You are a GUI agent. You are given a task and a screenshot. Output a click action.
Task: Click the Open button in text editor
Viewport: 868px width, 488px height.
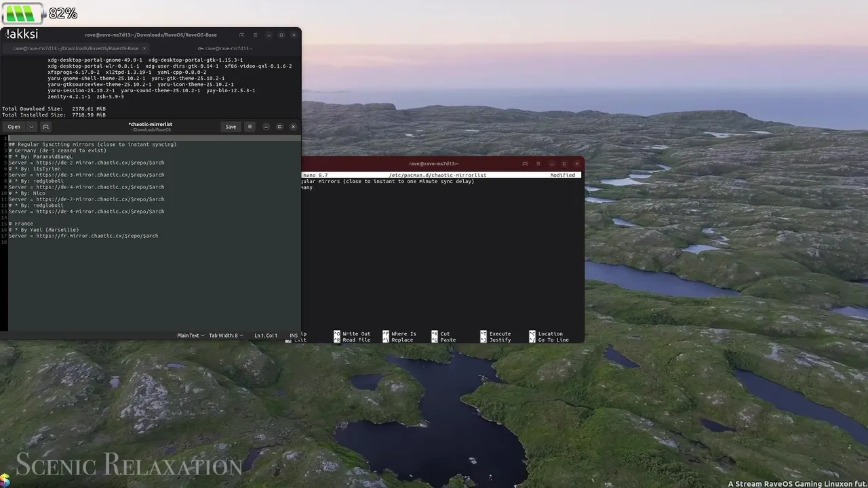click(x=14, y=127)
